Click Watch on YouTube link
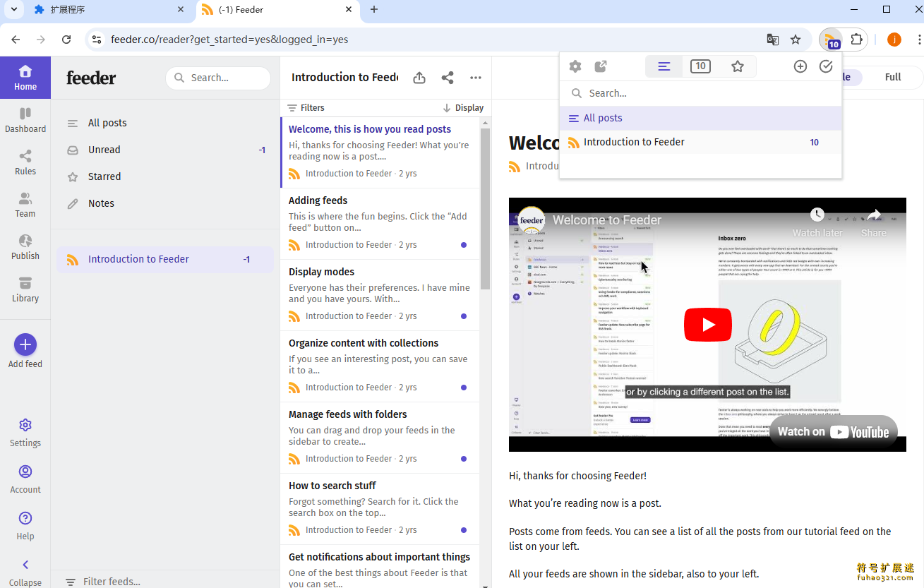The width and height of the screenshot is (924, 588). 834,431
